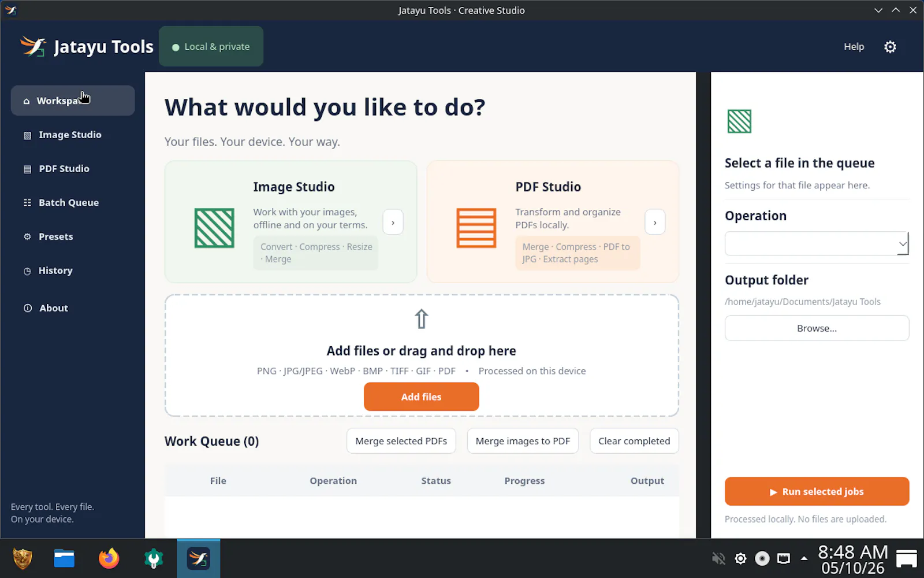
Task: Click Run selected jobs button
Action: [x=817, y=491]
